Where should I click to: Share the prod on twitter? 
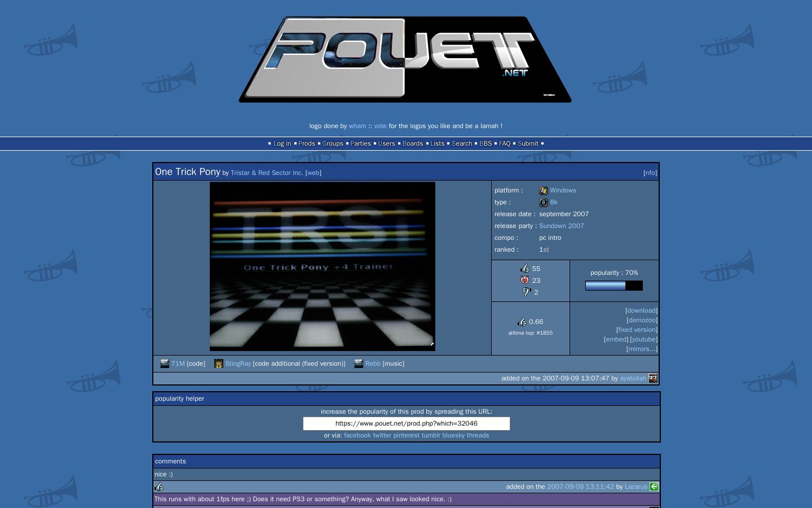point(382,435)
